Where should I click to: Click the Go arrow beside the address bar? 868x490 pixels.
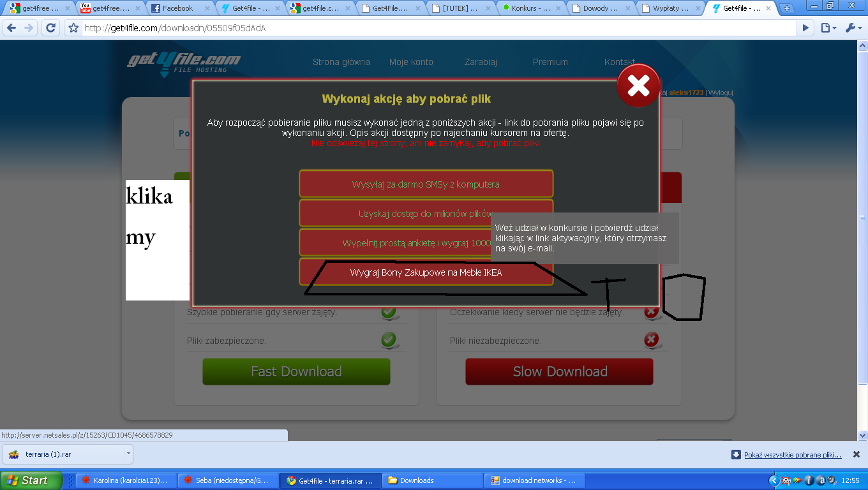click(805, 28)
